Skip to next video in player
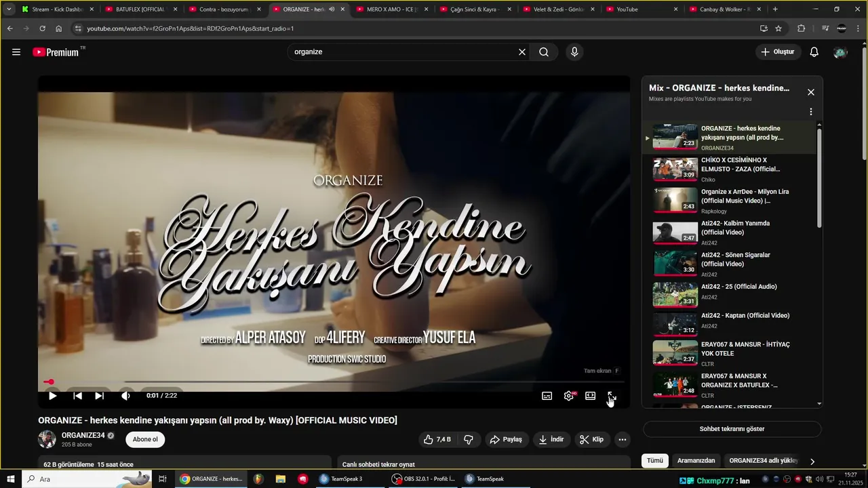 100,396
